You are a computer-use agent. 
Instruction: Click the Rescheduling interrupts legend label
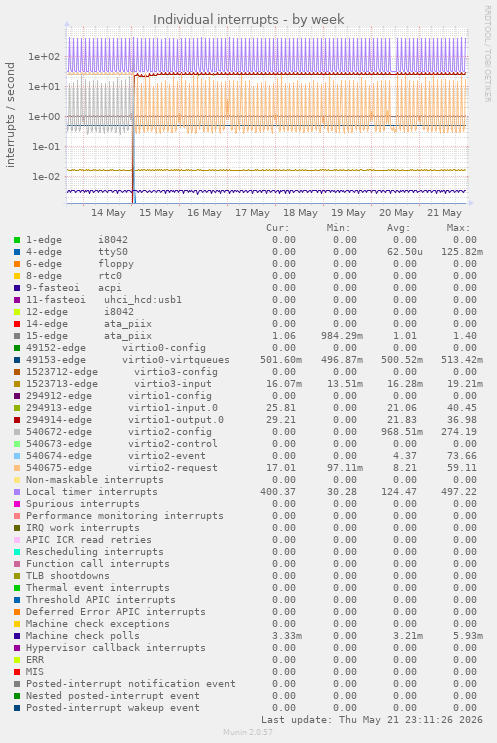95,552
